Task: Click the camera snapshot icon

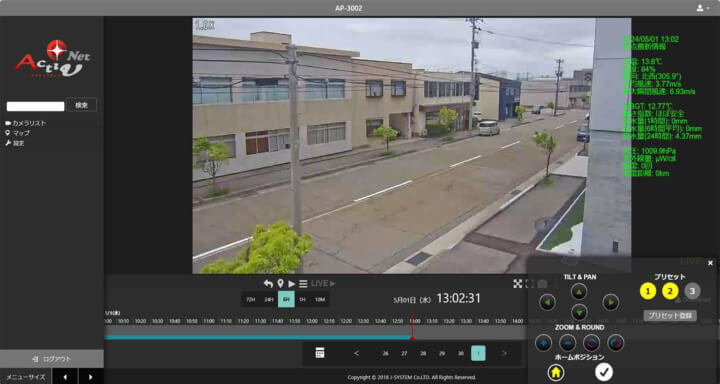Action: point(542,284)
